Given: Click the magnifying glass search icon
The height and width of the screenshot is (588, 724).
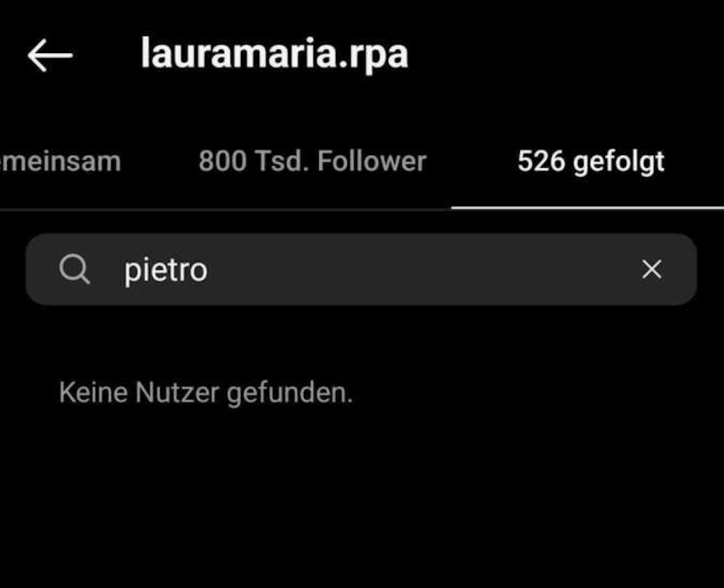Looking at the screenshot, I should pos(74,268).
